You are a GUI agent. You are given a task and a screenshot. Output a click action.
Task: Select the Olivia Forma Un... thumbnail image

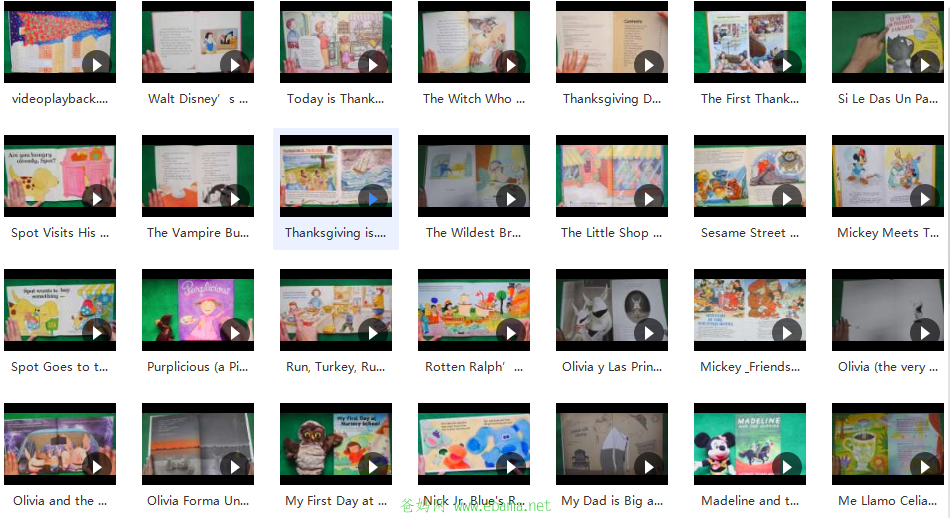click(198, 443)
